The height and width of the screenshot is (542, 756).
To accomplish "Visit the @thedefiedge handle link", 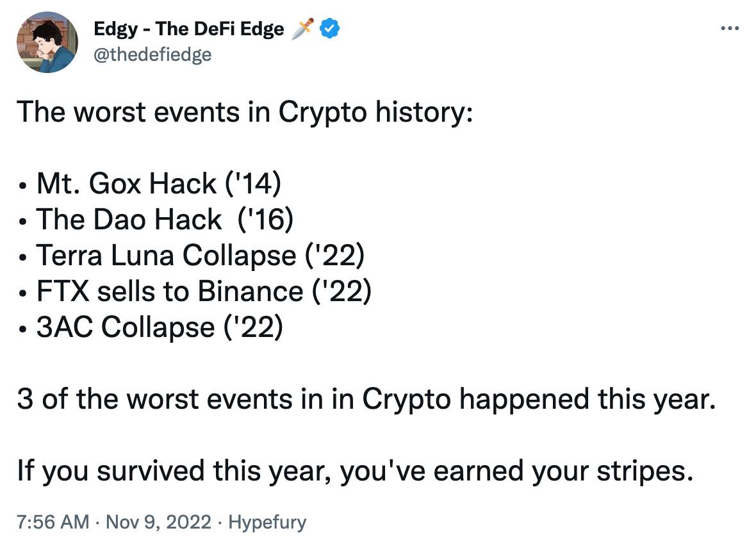I will pyautogui.click(x=152, y=54).
